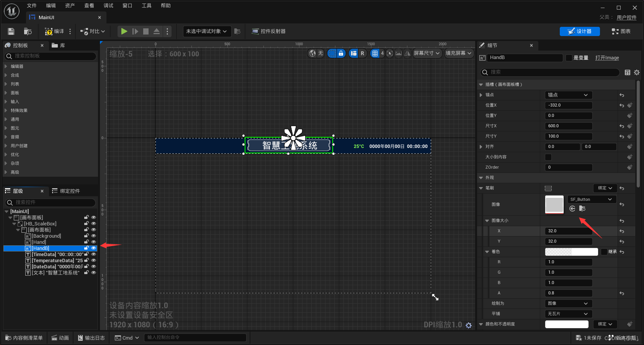Click the frame skip playback button
644x345 pixels.
click(135, 31)
